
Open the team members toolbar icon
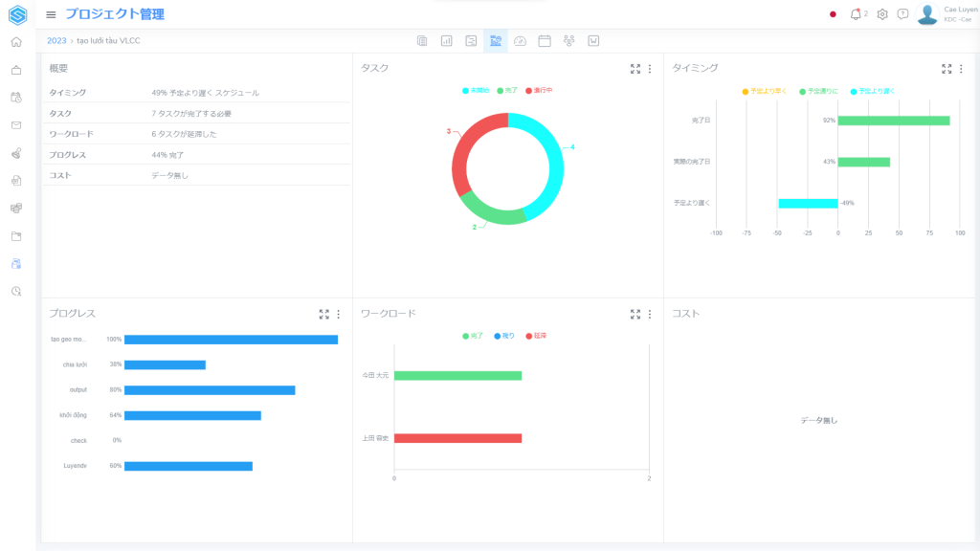[x=569, y=41]
